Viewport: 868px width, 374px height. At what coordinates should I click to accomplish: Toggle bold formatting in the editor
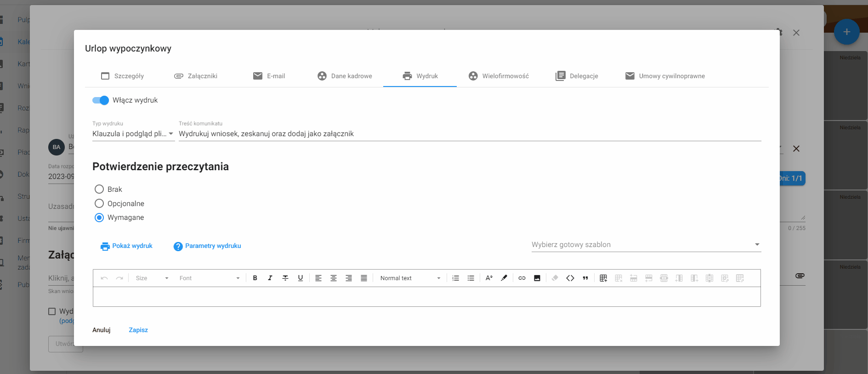pos(255,278)
